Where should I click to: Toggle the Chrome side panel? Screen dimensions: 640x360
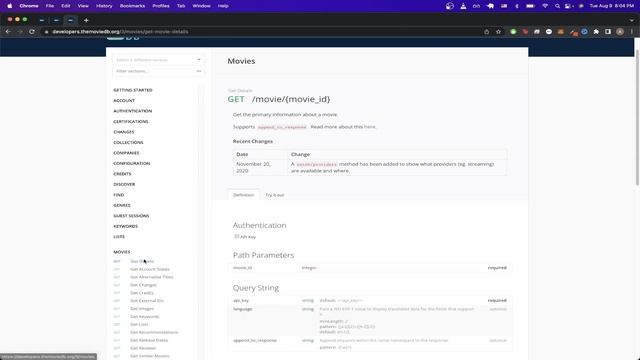point(608,31)
